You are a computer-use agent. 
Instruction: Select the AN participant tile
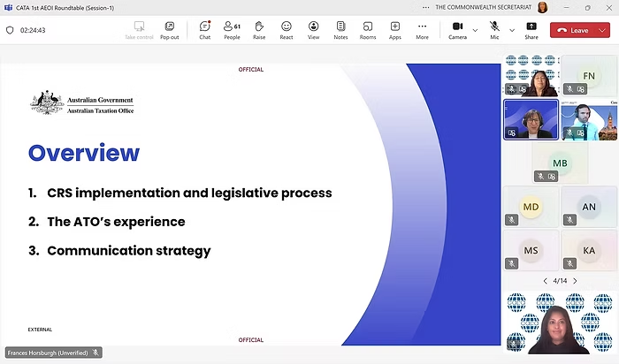pyautogui.click(x=589, y=207)
